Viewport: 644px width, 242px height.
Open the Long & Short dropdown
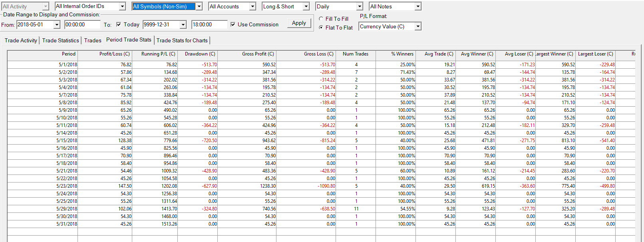[286, 6]
